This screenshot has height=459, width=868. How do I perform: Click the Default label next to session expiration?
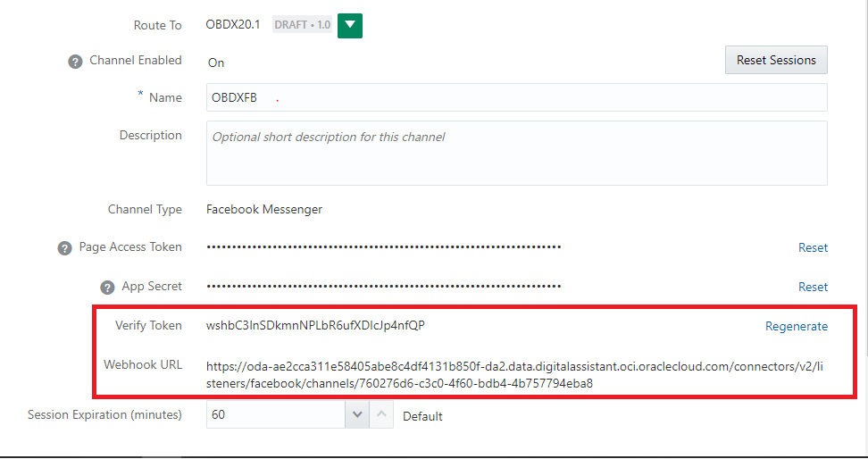pos(422,416)
